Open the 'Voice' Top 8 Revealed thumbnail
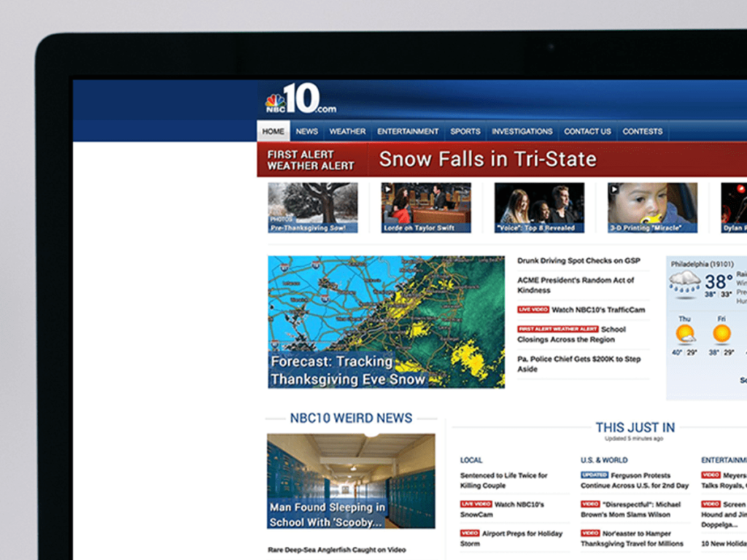Viewport: 747px width, 560px height. pos(539,208)
